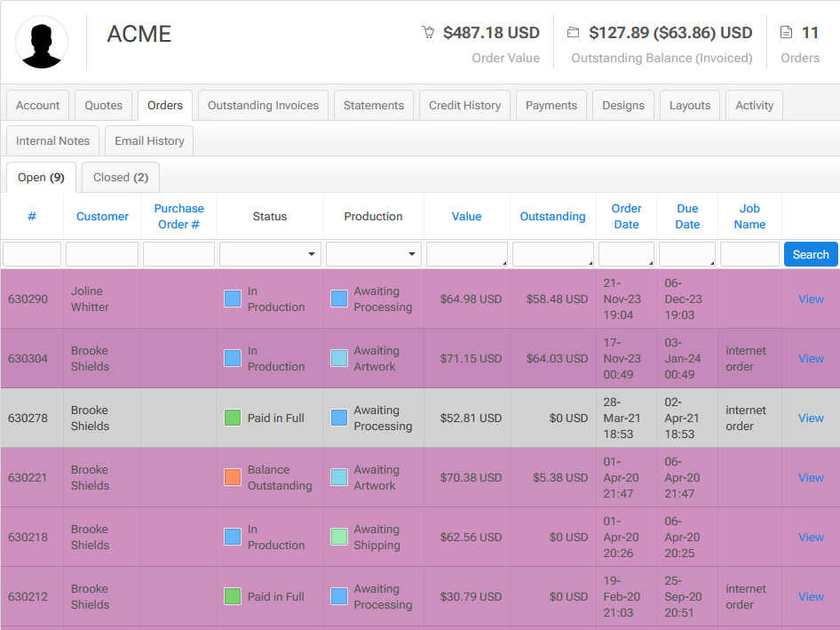The width and height of the screenshot is (840, 630).
Task: Sort by the Due Date column header
Action: click(687, 216)
